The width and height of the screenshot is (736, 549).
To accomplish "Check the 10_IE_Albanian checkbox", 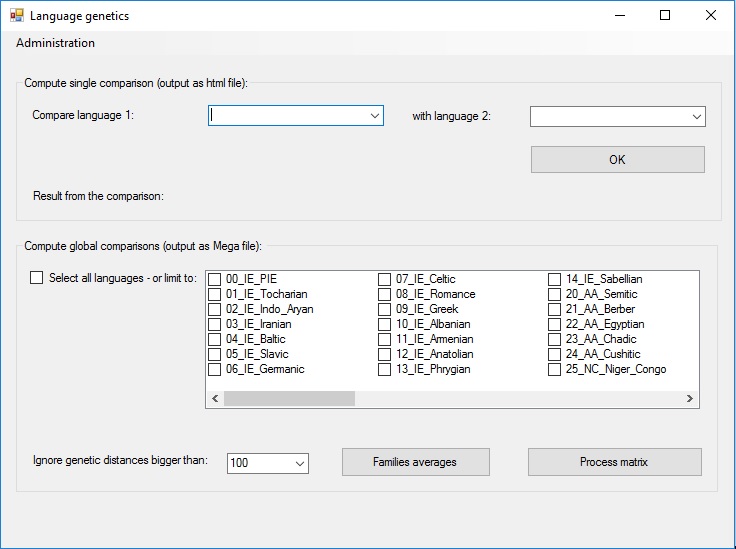I will tap(384, 324).
